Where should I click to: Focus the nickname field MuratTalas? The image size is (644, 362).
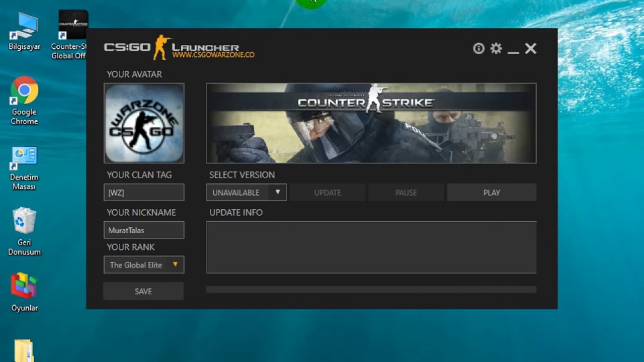pyautogui.click(x=144, y=230)
